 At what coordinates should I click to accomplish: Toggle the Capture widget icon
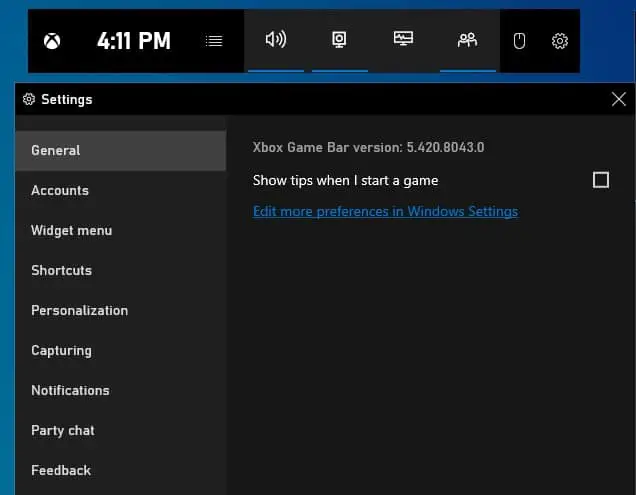[339, 40]
